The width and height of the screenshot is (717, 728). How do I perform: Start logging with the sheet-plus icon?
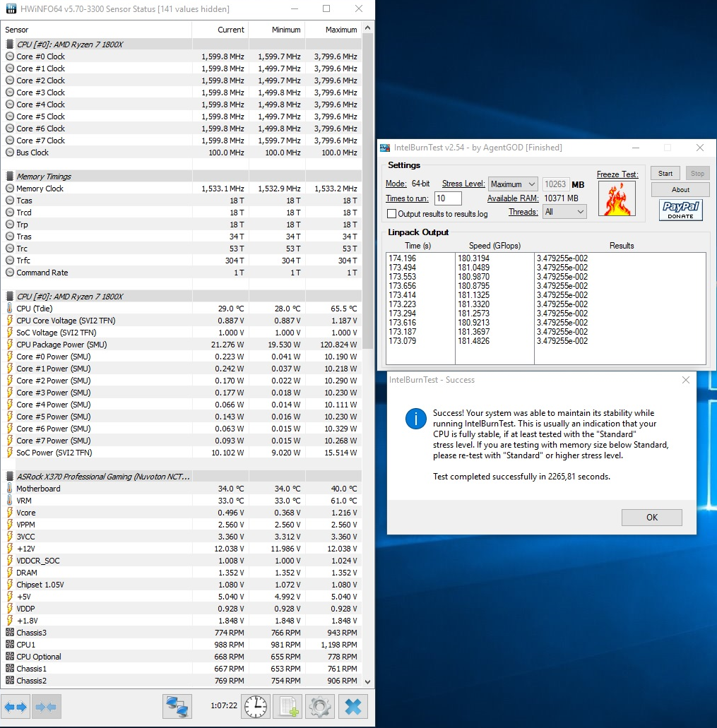tap(288, 707)
